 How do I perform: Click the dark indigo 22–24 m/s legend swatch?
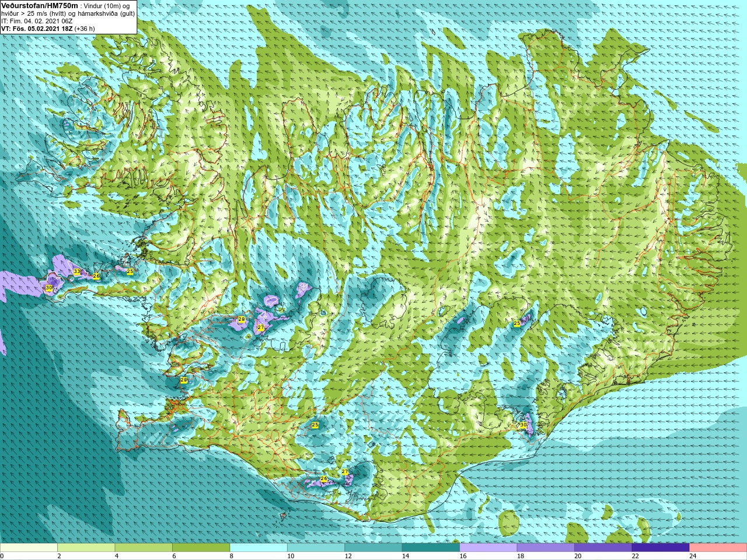[x=661, y=548]
